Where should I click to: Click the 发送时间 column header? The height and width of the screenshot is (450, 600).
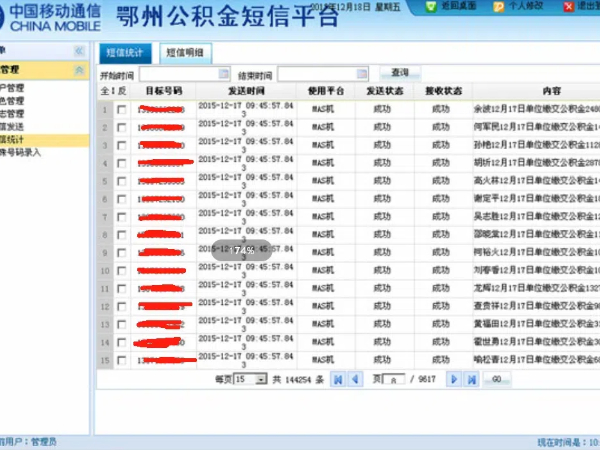(246, 91)
